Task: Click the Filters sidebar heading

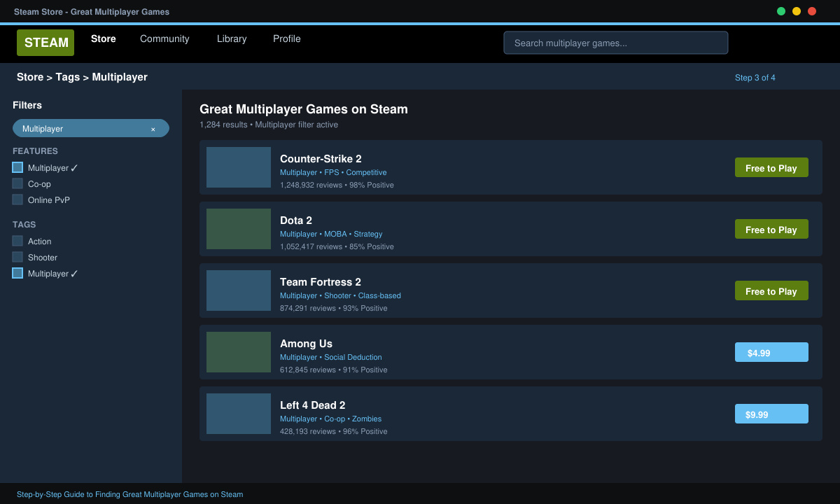Action: pos(27,105)
